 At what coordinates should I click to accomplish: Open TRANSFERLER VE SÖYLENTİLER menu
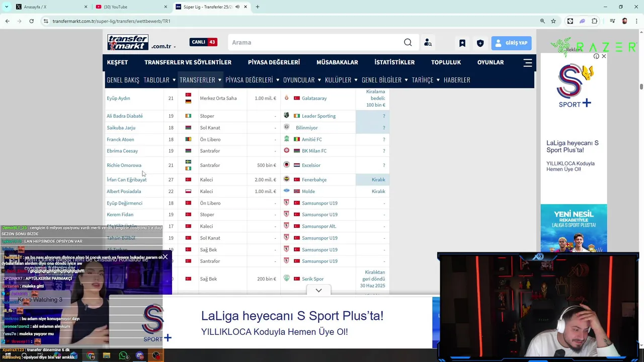pyautogui.click(x=188, y=62)
